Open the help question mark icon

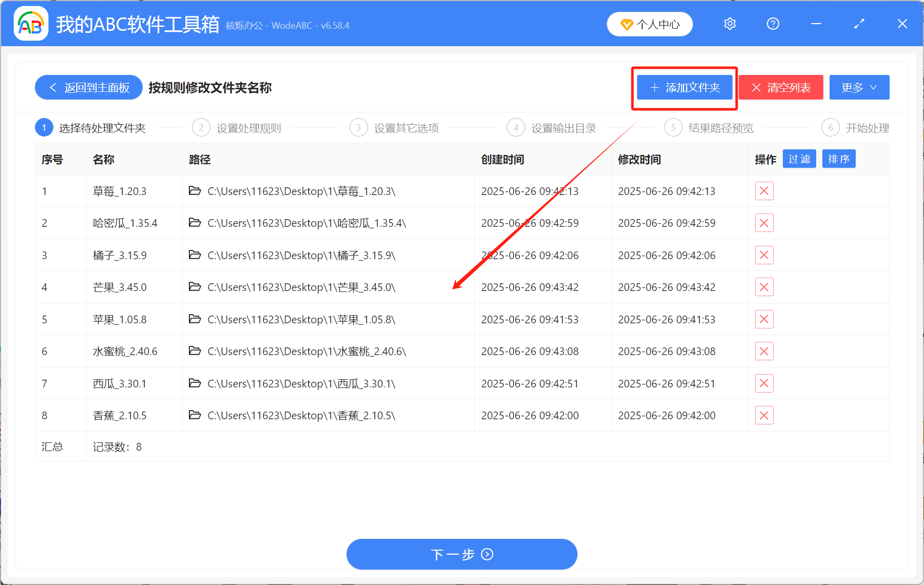[773, 24]
